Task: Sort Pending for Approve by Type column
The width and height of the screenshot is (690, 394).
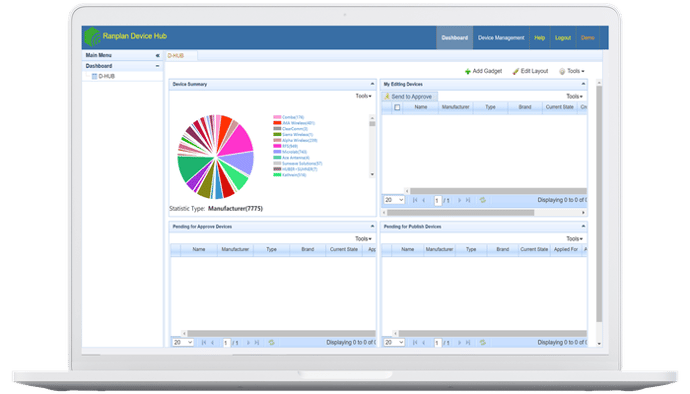Action: [x=272, y=250]
